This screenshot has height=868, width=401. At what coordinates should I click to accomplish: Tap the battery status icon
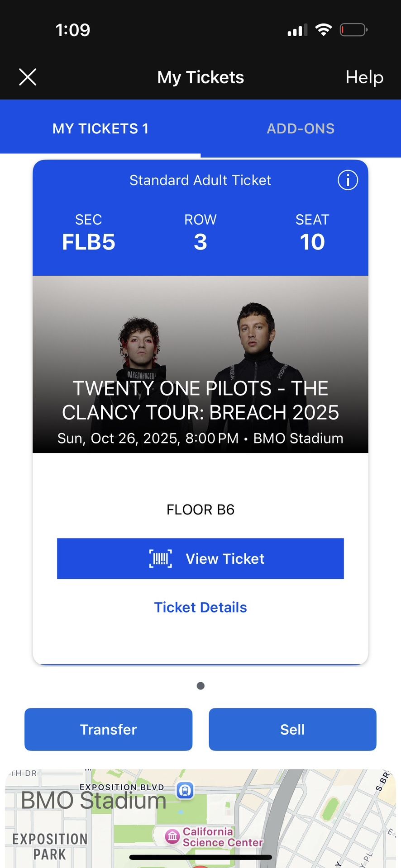[x=353, y=30]
